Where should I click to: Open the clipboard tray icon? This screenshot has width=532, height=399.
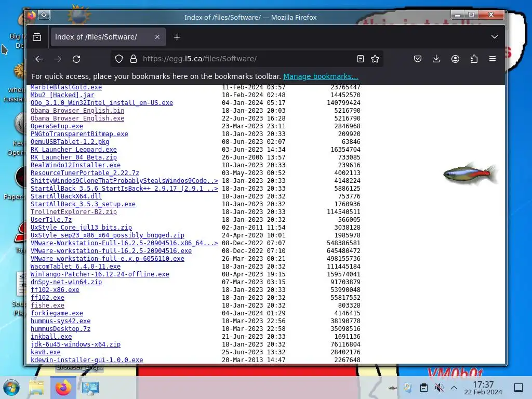(x=424, y=388)
